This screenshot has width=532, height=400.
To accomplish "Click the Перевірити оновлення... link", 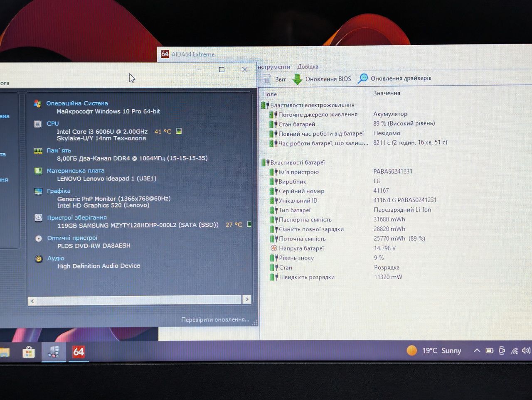I will [x=215, y=320].
